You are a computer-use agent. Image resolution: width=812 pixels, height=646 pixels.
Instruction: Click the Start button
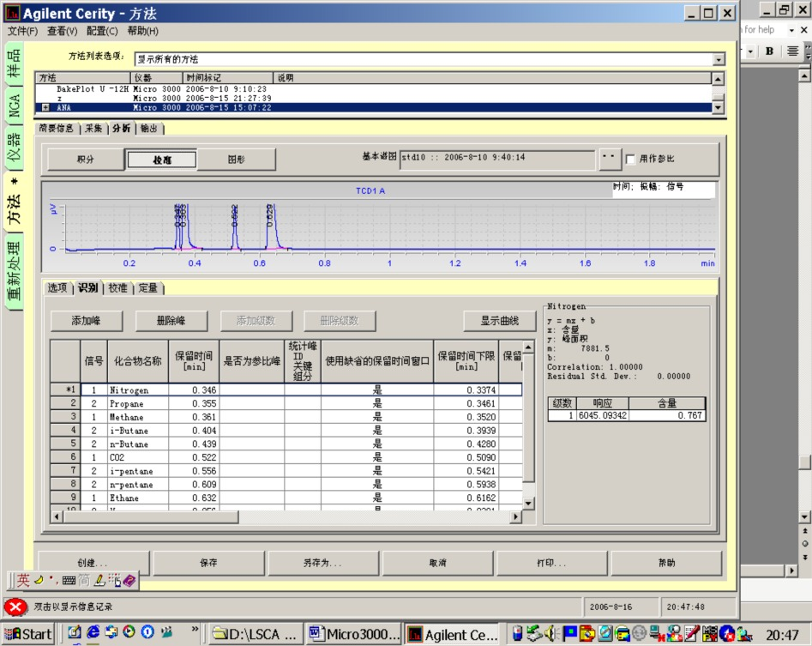pyautogui.click(x=28, y=634)
